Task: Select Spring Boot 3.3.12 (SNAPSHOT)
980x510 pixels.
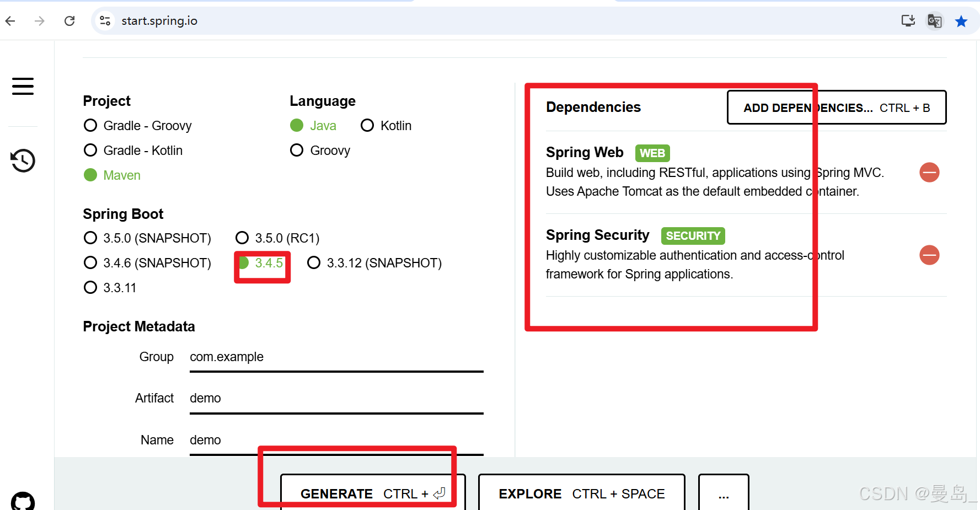Action: [x=374, y=263]
